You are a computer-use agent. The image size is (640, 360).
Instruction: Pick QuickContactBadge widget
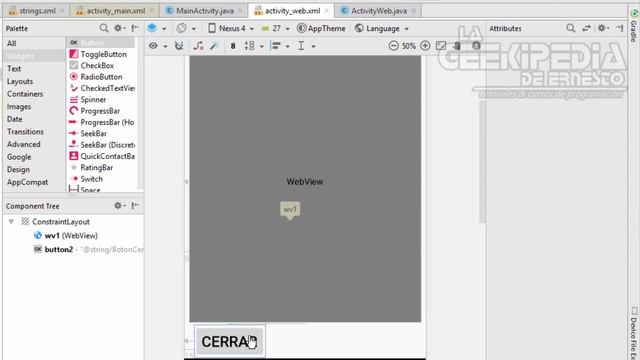coord(101,156)
